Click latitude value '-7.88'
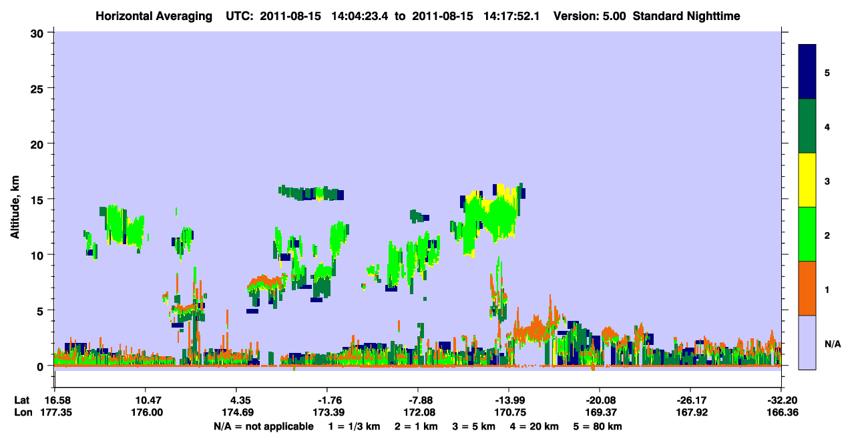 (x=418, y=400)
